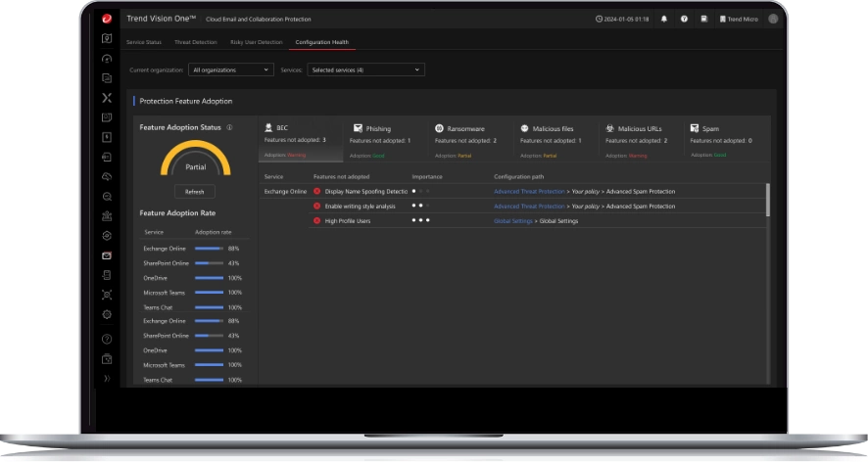Click the Configuration path column header
Image resolution: width=868 pixels, height=462 pixels.
(x=518, y=177)
